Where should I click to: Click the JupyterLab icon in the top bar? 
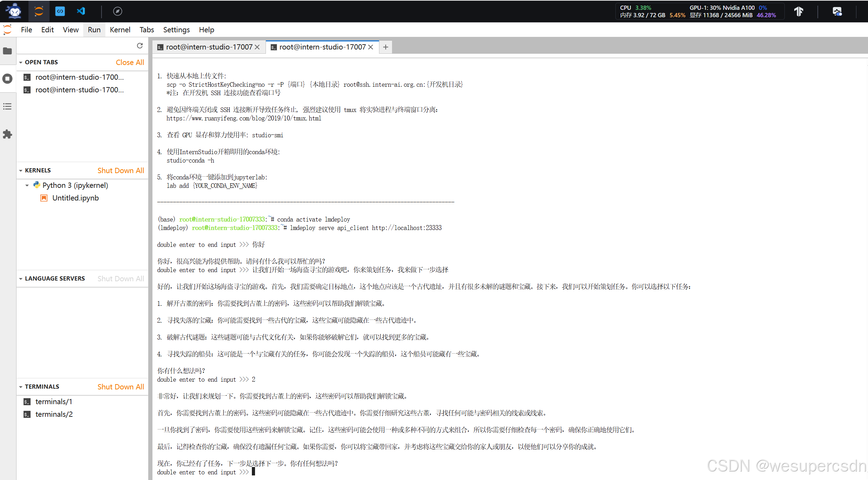coord(39,11)
